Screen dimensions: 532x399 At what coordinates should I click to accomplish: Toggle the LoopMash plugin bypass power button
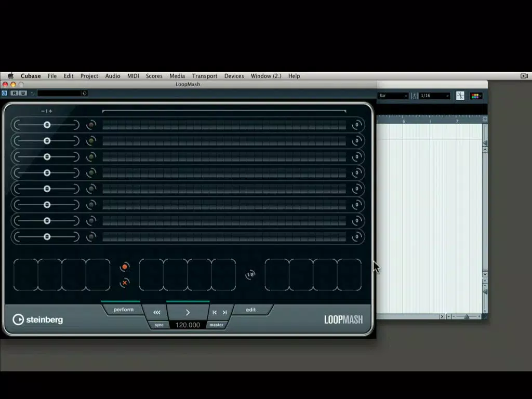[x=5, y=94]
